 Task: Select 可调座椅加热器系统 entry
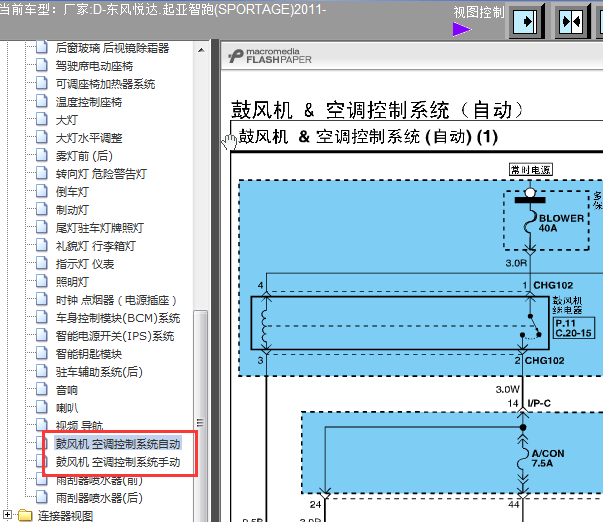click(x=105, y=84)
